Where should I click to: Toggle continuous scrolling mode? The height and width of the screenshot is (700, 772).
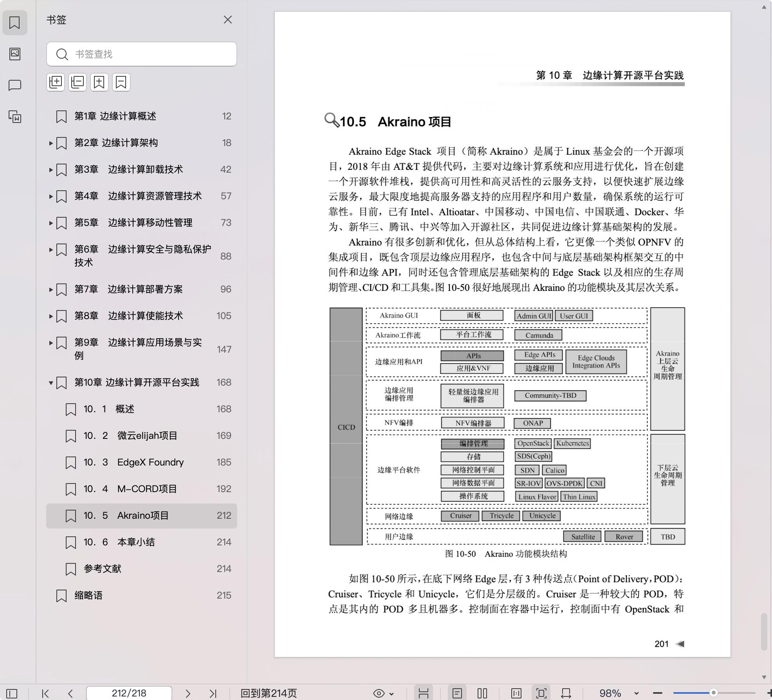[424, 693]
